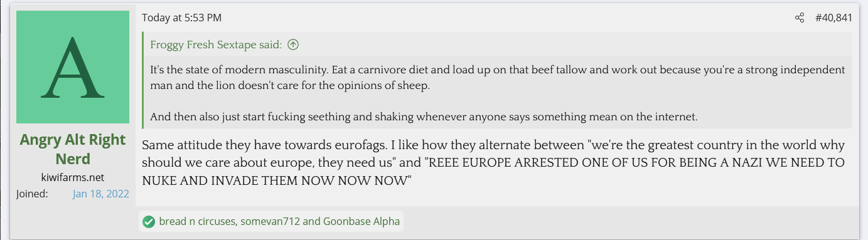Open post number #40,841 permalink
868x240 pixels.
click(x=833, y=18)
